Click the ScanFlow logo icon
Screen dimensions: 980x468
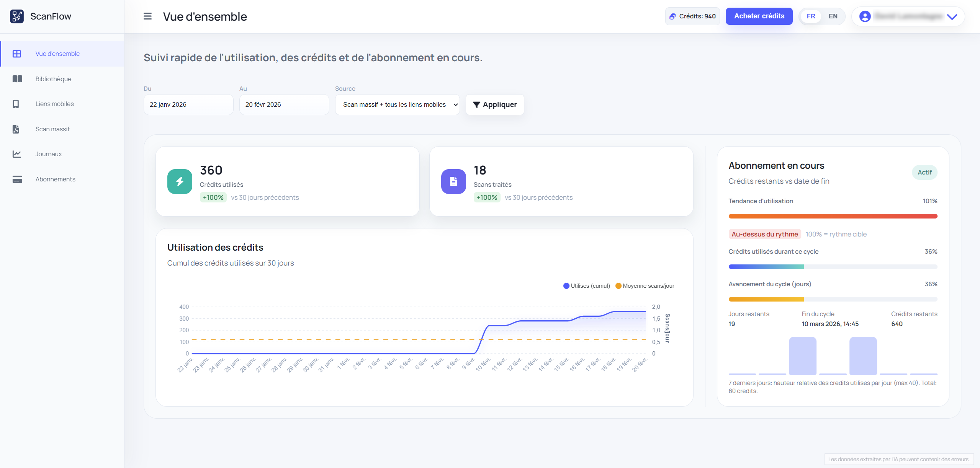point(17,16)
